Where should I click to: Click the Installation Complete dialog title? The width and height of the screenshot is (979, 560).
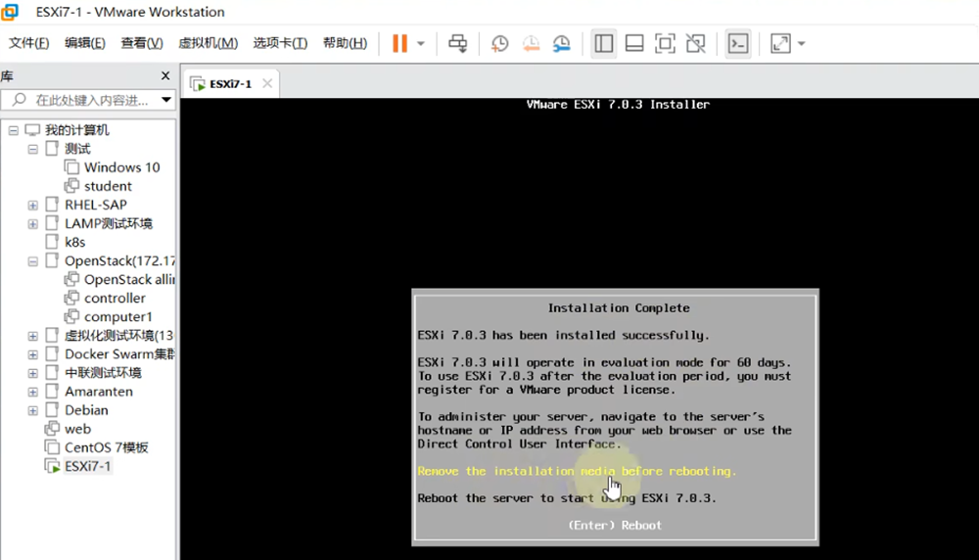619,307
